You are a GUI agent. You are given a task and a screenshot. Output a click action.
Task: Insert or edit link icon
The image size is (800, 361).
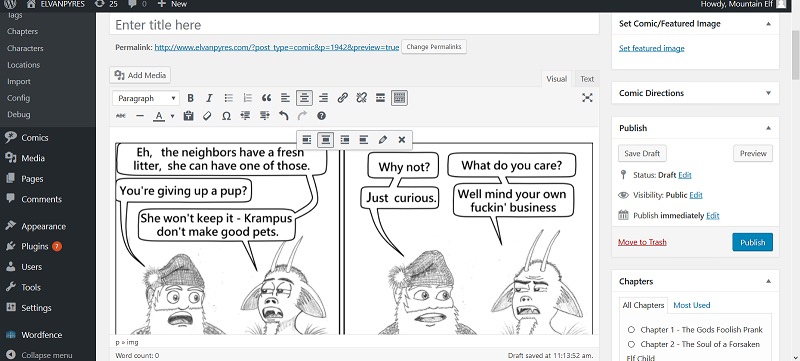[x=342, y=98]
